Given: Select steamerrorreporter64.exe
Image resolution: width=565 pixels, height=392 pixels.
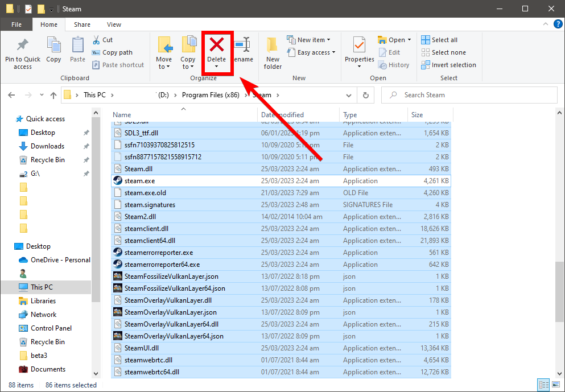Looking at the screenshot, I should (281, 265).
